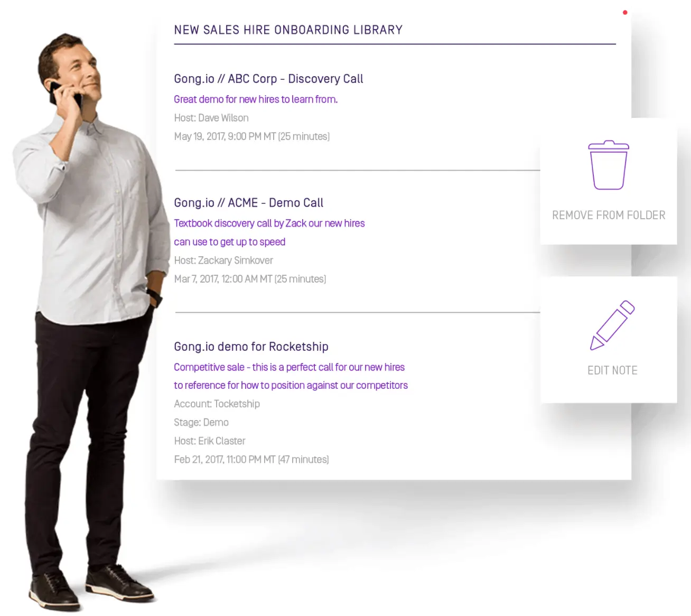Select note line 'can use to get up to speed'
This screenshot has width=691, height=616.
point(229,242)
